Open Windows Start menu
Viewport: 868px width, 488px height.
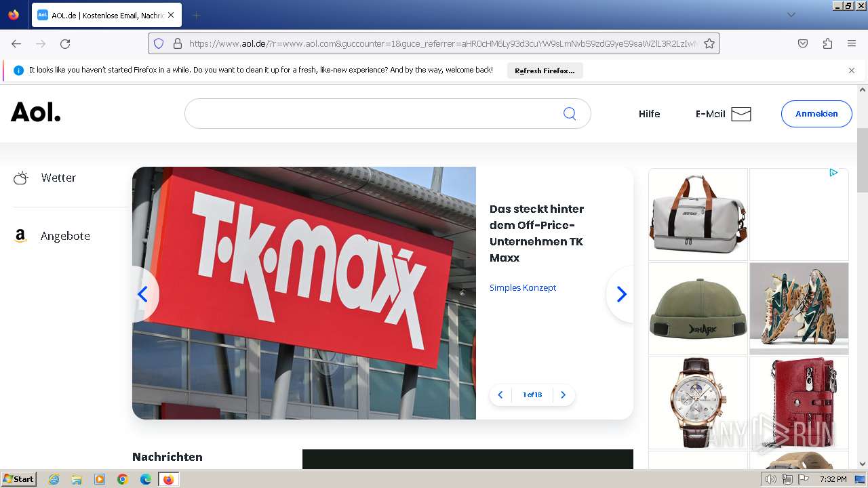(x=18, y=479)
